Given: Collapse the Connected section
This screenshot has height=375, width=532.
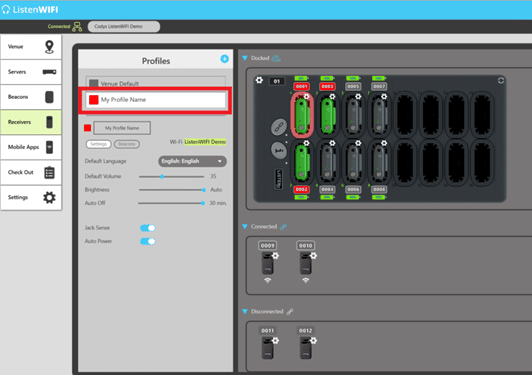Looking at the screenshot, I should pos(245,226).
